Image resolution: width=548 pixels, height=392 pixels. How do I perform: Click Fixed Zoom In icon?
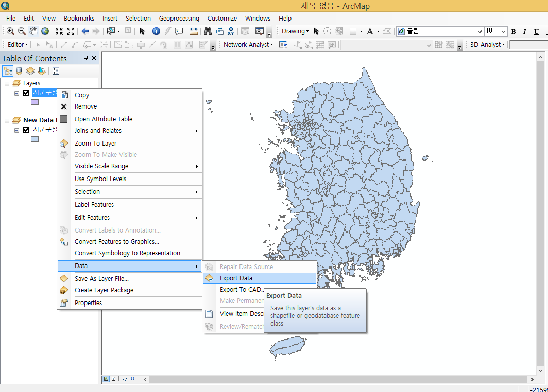[x=59, y=31]
